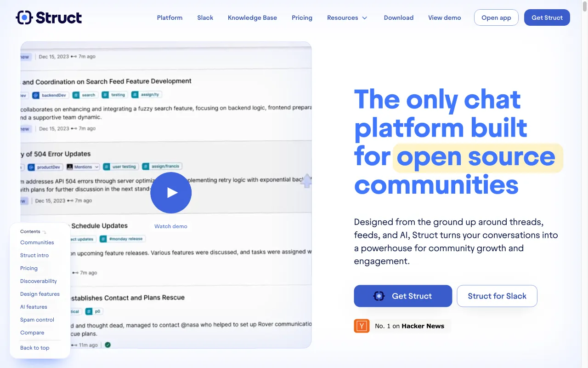The width and height of the screenshot is (588, 368).
Task: Collapse the Contents panel header
Action: [x=33, y=231]
